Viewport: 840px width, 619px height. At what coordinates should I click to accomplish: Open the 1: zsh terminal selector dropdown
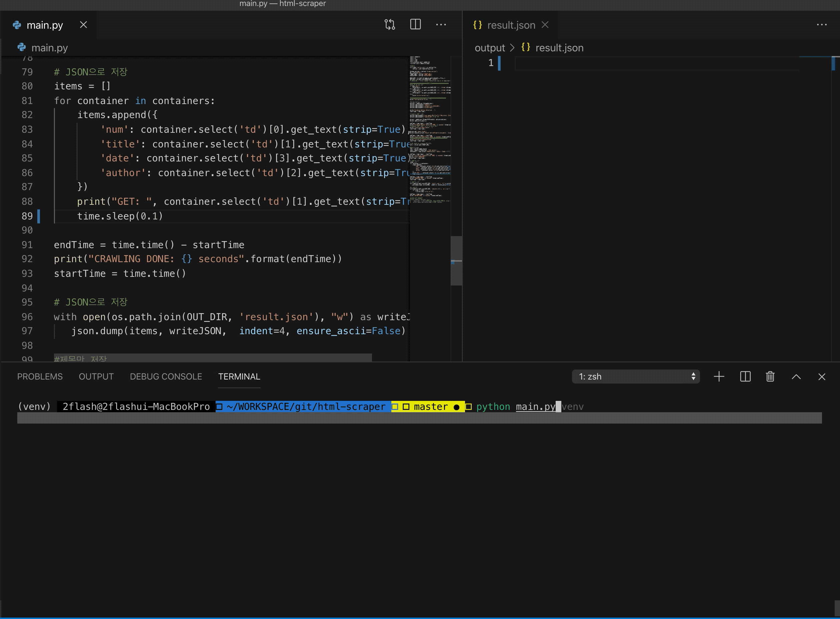[636, 377]
